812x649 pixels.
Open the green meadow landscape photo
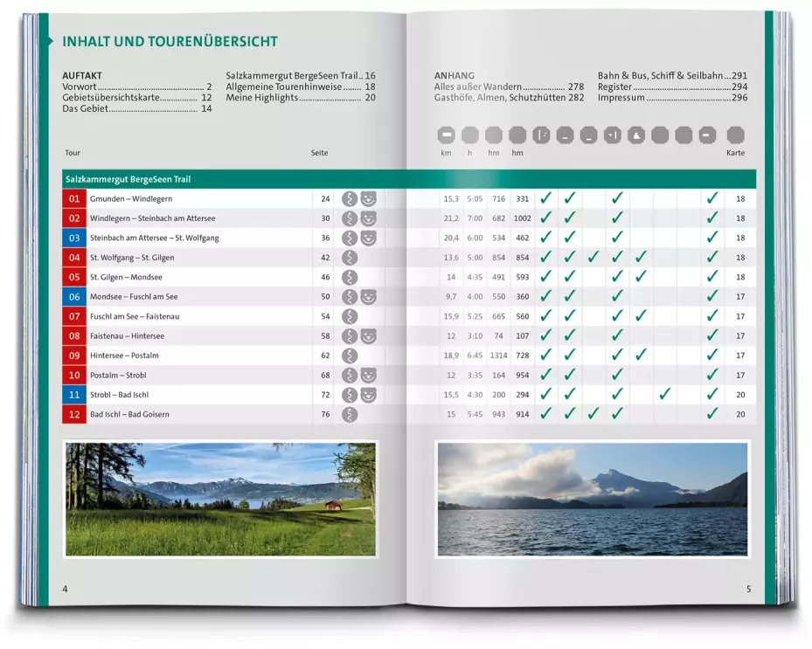[x=219, y=499]
